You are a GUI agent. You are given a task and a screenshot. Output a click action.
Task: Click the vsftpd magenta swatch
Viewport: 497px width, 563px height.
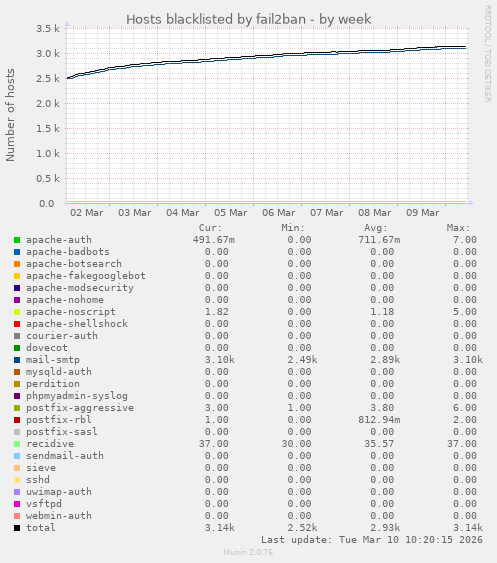(17, 504)
